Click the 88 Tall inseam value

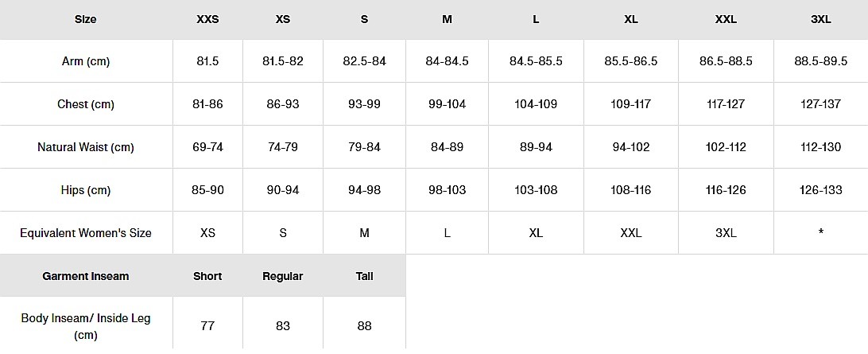(365, 326)
